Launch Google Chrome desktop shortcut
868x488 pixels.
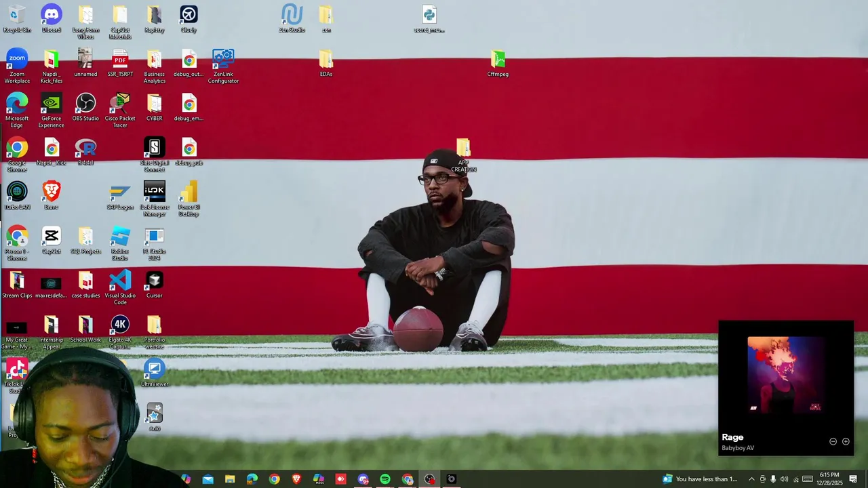17,155
